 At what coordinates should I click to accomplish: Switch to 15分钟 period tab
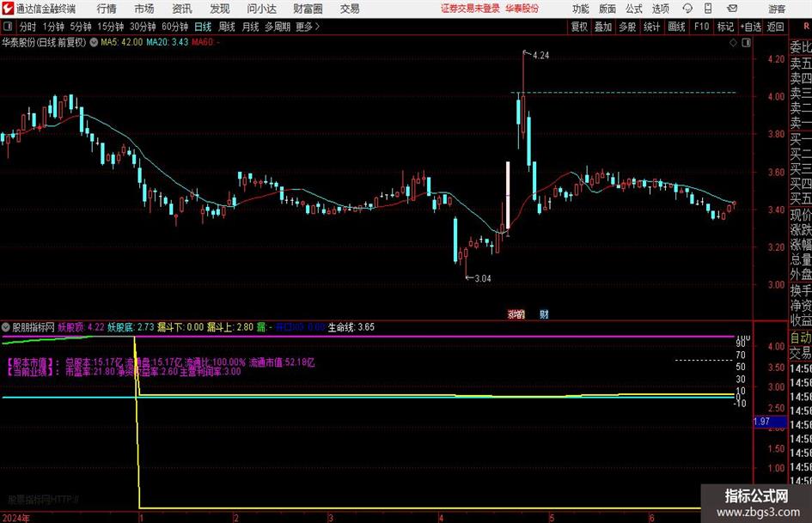110,27
